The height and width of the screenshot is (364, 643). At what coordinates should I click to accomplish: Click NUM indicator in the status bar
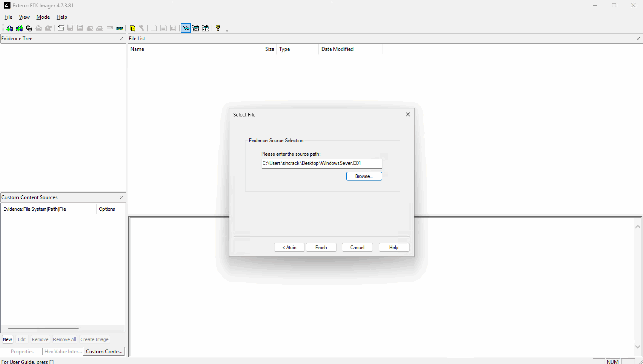613,361
